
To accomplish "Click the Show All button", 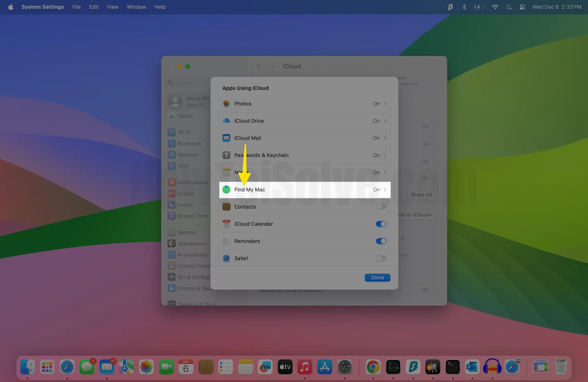I will click(x=421, y=195).
